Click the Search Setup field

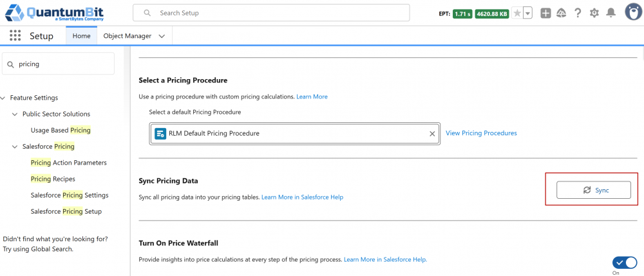point(271,13)
